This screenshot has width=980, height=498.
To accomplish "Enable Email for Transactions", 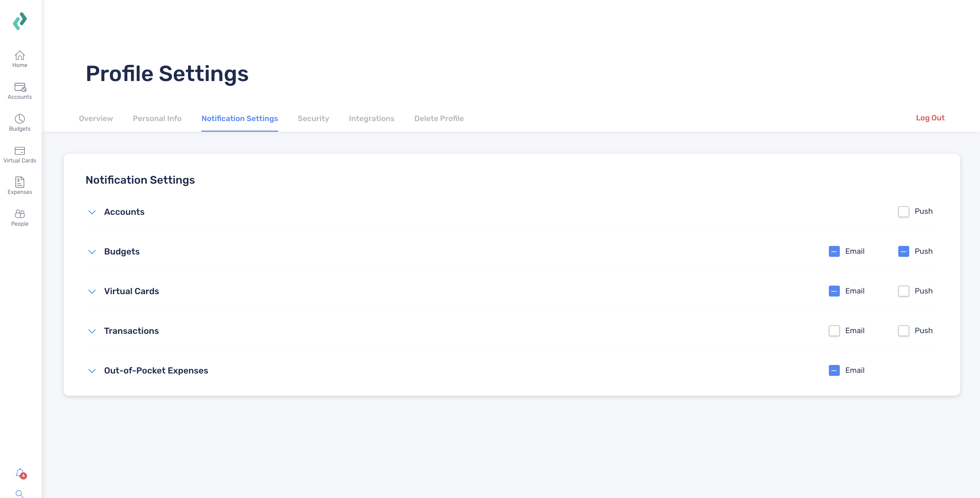I will [834, 331].
